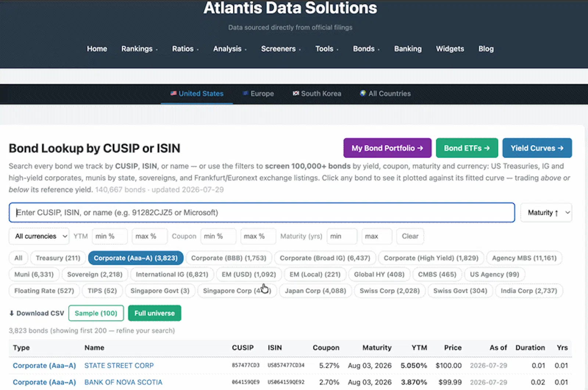
Task: Click the Coupon max % field
Action: pos(258,236)
